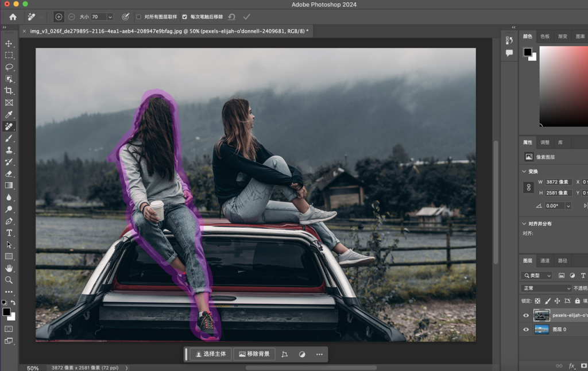Switch brush to subtract mode (minus circle)
588x371 pixels.
71,17
